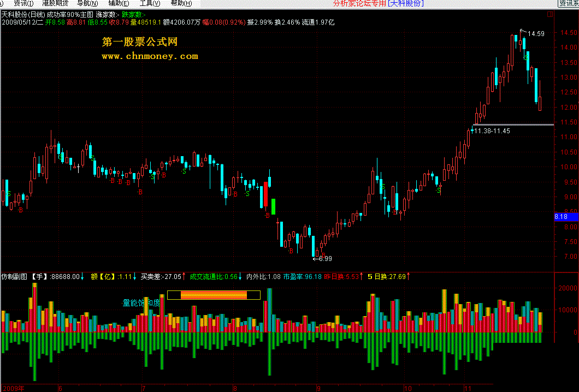The image size is (579, 392).
Task: Click the 20000 volume axis label
Action: (568, 288)
